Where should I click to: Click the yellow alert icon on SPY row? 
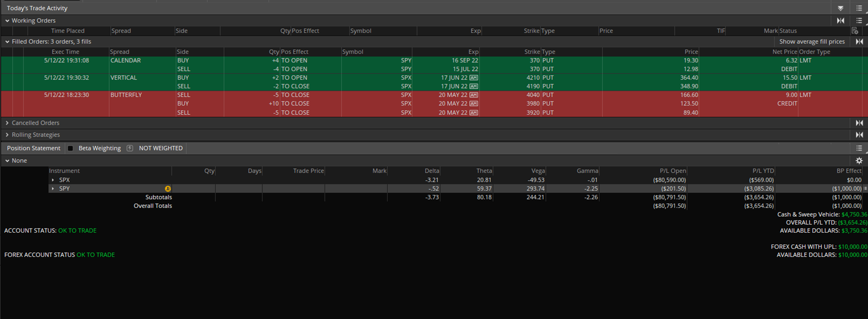tap(168, 189)
